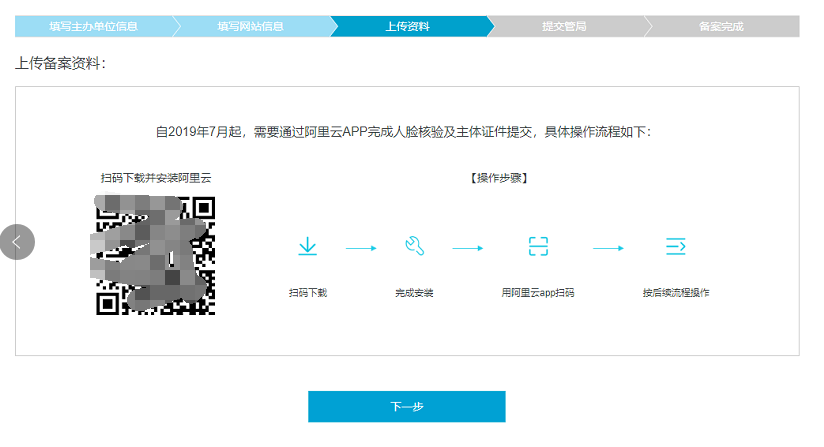Jump to the 备案完成 step
The height and width of the screenshot is (447, 824).
[721, 26]
